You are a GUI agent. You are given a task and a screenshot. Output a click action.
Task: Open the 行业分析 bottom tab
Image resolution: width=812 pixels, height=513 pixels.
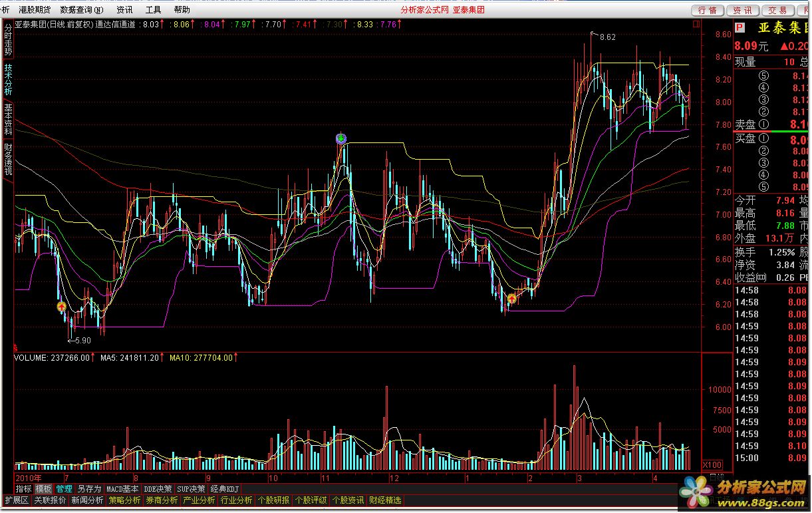[x=236, y=500]
